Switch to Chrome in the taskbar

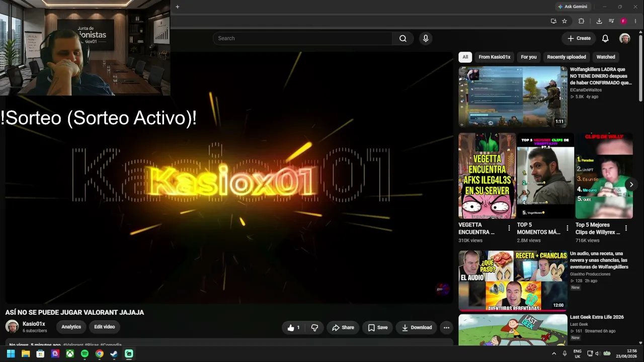(x=100, y=354)
